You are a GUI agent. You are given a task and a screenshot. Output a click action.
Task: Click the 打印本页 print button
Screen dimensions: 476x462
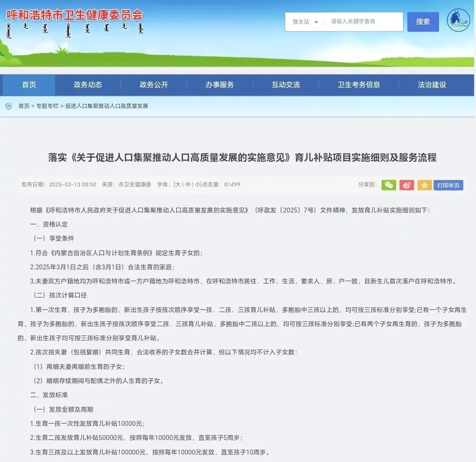(x=448, y=185)
